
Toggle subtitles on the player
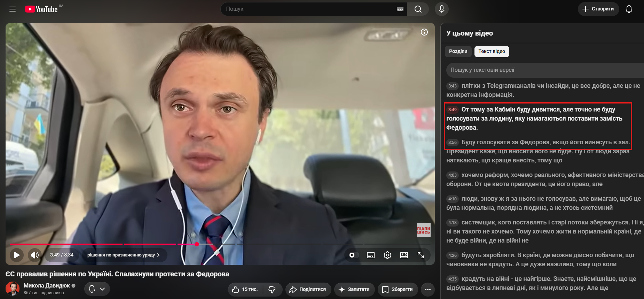tap(371, 255)
